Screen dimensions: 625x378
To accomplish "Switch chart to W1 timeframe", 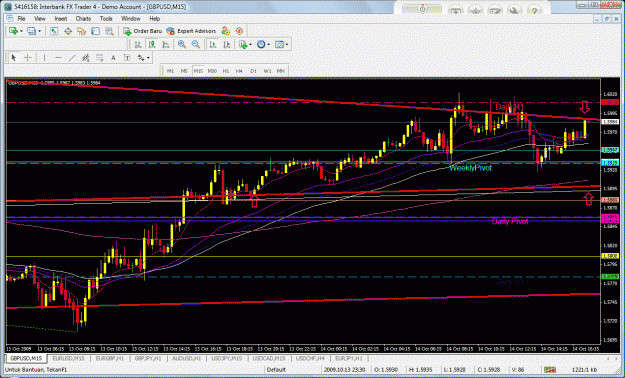I will 267,71.
